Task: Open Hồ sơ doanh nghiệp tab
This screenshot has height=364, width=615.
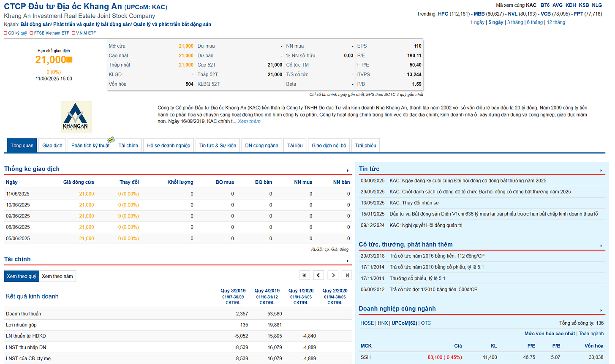Action: tap(169, 145)
